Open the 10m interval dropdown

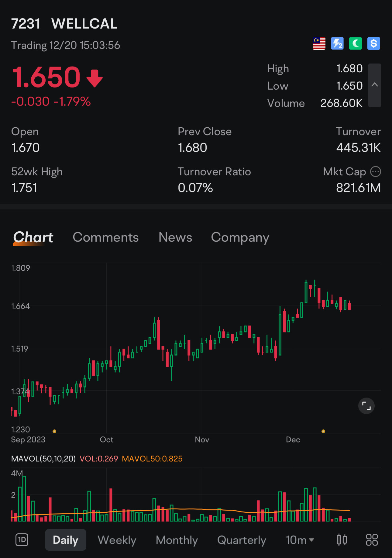coord(300,540)
